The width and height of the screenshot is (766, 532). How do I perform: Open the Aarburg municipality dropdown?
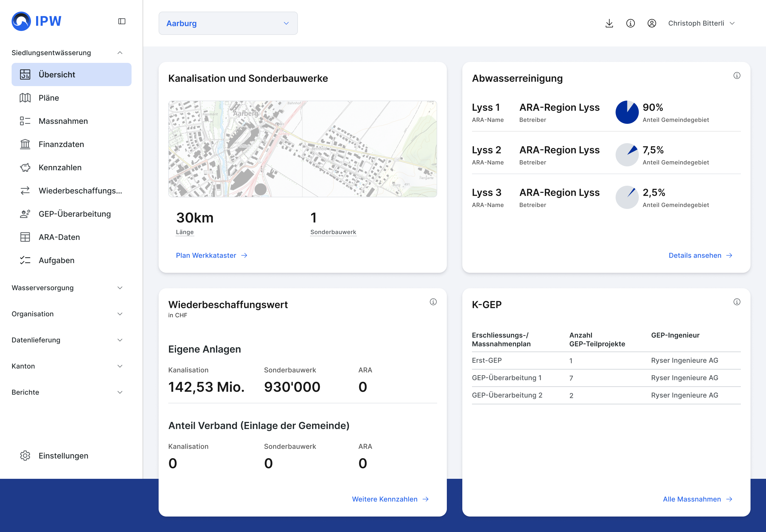click(228, 23)
